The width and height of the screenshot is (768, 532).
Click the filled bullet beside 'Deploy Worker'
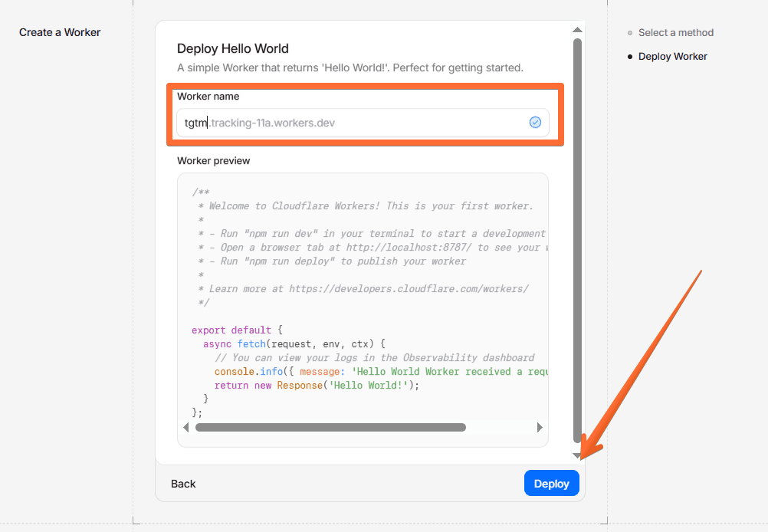[x=630, y=57]
